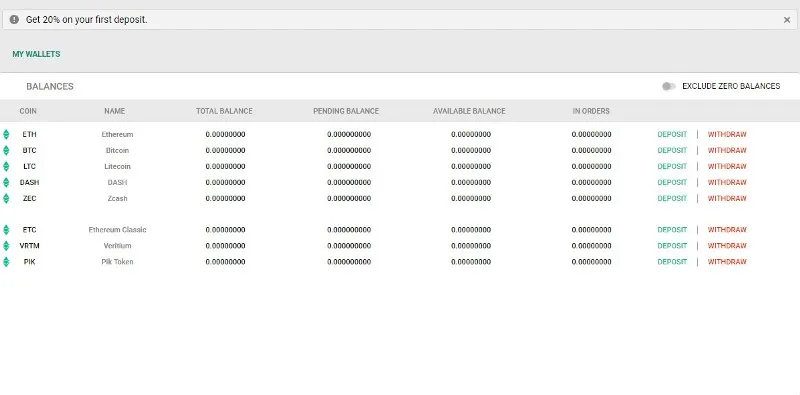The width and height of the screenshot is (800, 395).
Task: Click the coin icon beside LTC
Action: [6, 166]
